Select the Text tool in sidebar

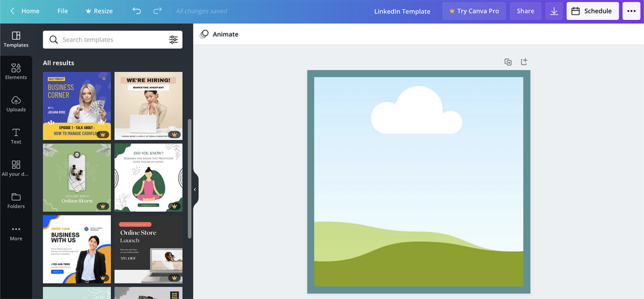(16, 136)
